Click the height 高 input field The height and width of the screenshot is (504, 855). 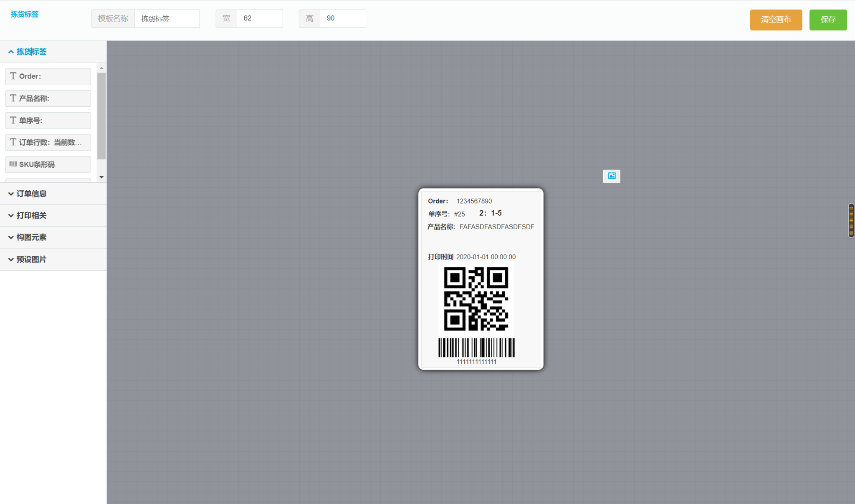click(x=342, y=18)
